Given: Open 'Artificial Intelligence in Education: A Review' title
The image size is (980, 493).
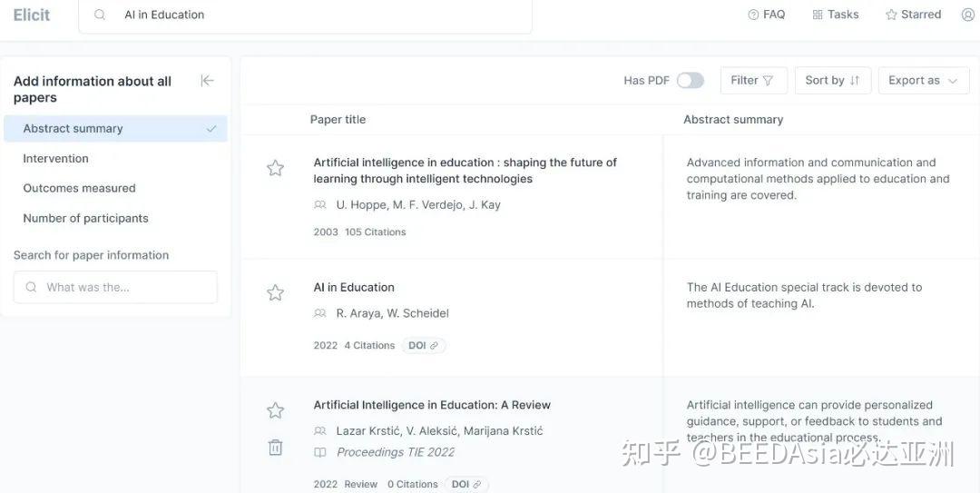Looking at the screenshot, I should [x=432, y=405].
